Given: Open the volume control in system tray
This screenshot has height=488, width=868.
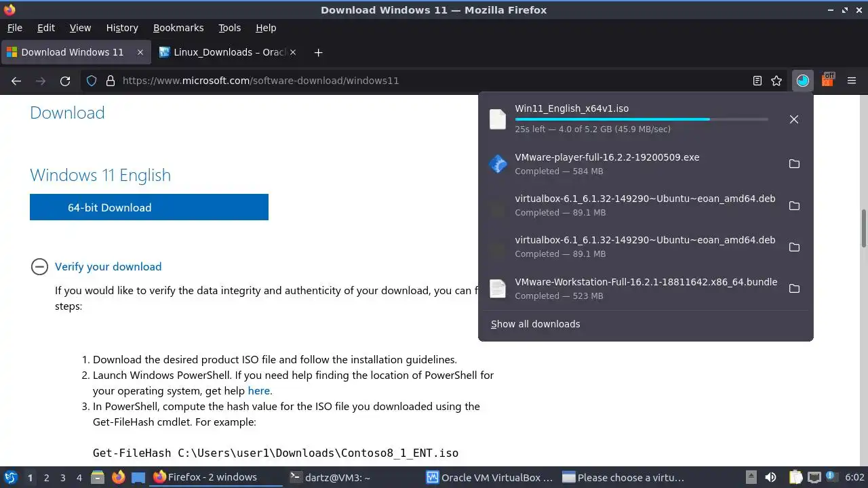Looking at the screenshot, I should pyautogui.click(x=770, y=478).
